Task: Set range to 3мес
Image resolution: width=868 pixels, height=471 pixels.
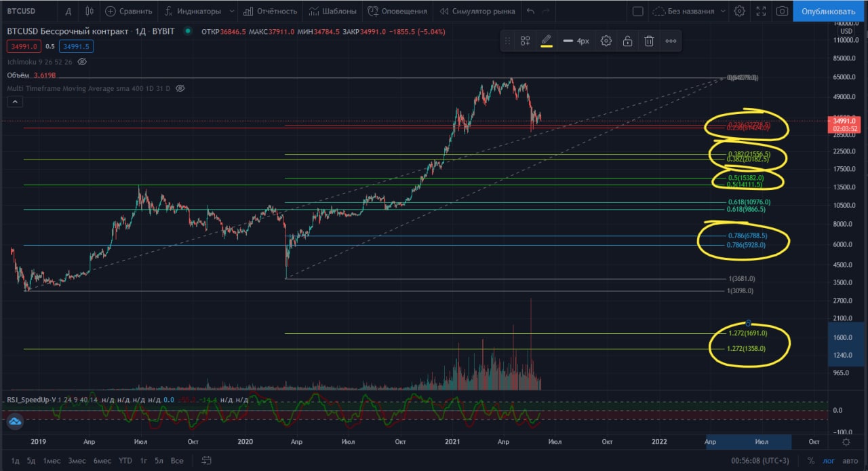Action: click(77, 461)
